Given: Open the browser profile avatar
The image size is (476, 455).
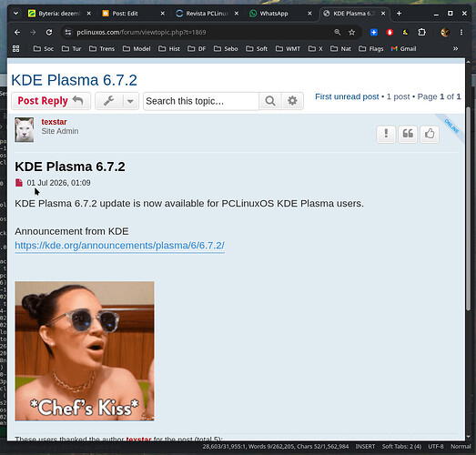Looking at the screenshot, I should click(x=445, y=32).
